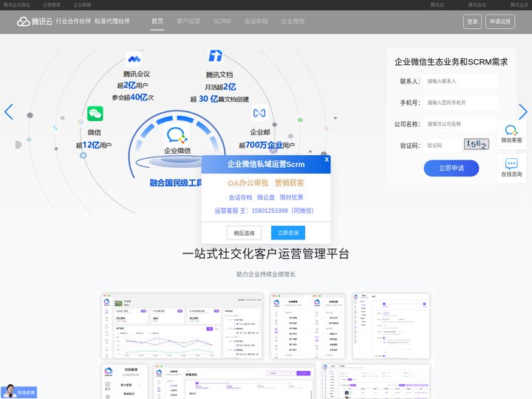Click the 登录 button
The width and height of the screenshot is (532, 399).
[472, 21]
